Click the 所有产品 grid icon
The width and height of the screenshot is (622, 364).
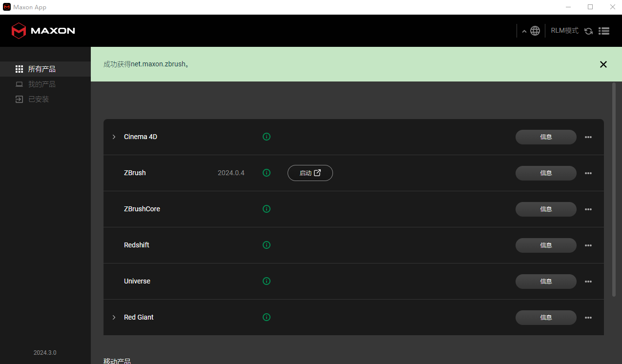pyautogui.click(x=19, y=69)
